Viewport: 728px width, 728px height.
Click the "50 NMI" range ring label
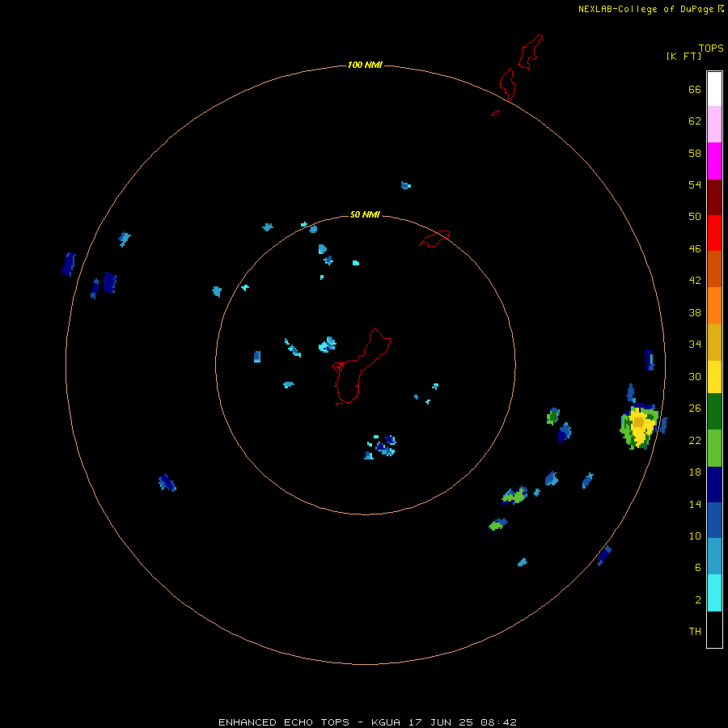coord(365,214)
